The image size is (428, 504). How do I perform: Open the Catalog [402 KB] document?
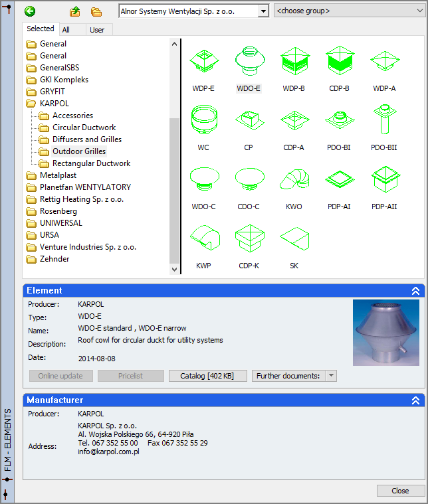[x=207, y=376]
